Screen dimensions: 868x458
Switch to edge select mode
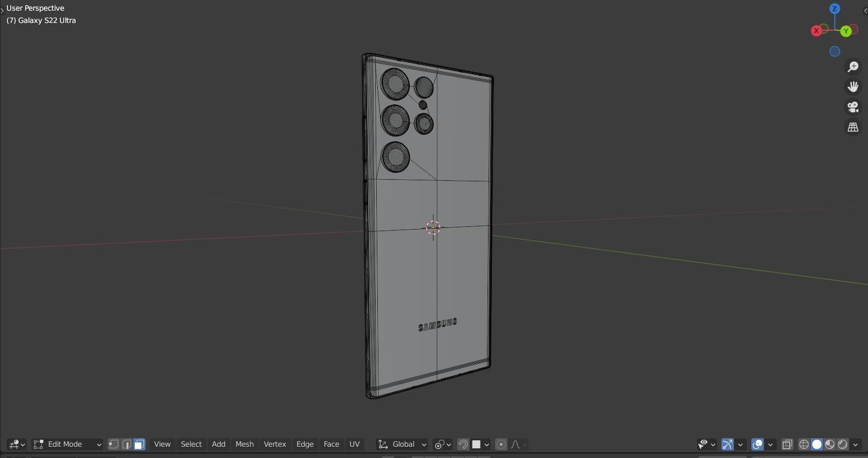pos(126,444)
